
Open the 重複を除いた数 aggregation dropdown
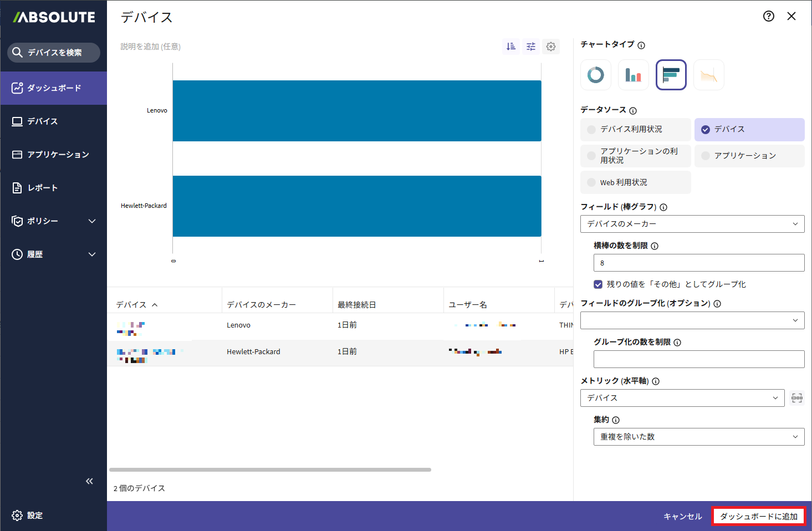pyautogui.click(x=698, y=437)
